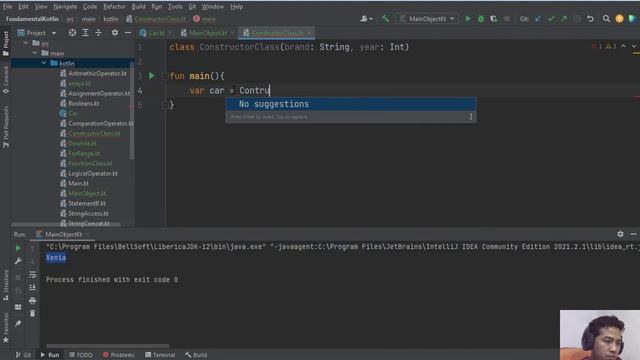Select opened file locate icon in Project panel
This screenshot has height=360, width=640.
[72, 33]
